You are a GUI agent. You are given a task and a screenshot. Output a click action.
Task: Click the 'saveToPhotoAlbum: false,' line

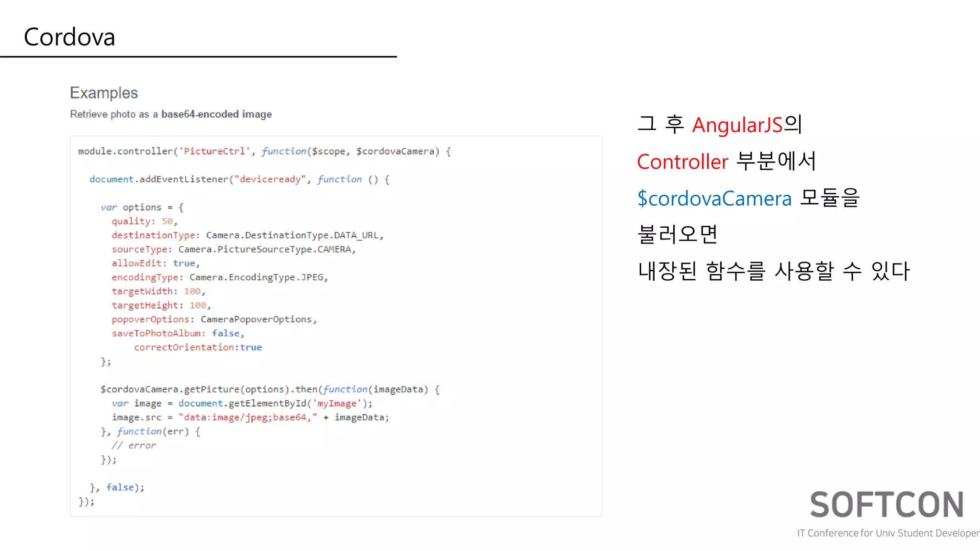click(x=178, y=333)
